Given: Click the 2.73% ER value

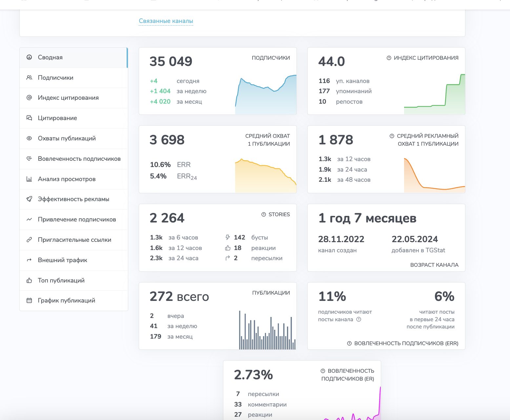Looking at the screenshot, I should (x=254, y=375).
